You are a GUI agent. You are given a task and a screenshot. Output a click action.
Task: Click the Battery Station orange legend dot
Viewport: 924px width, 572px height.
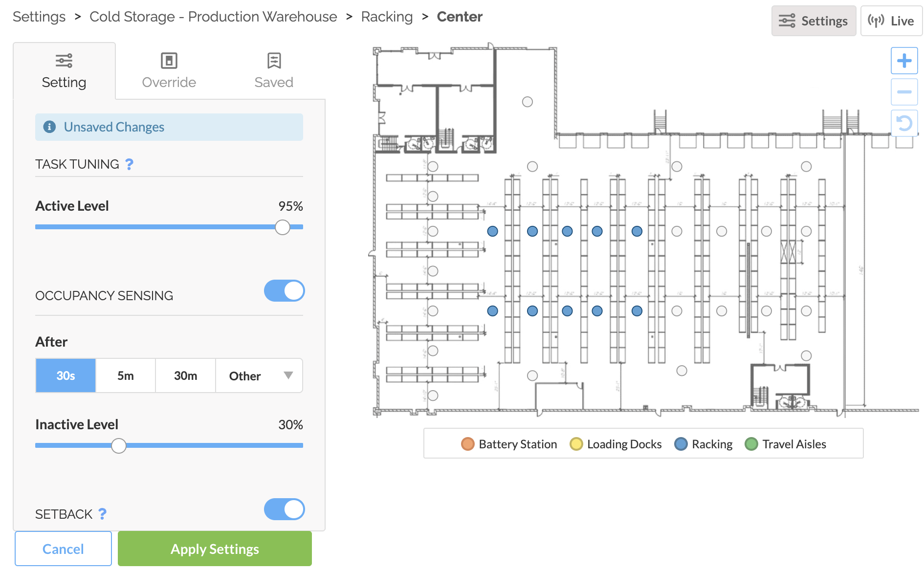click(467, 444)
